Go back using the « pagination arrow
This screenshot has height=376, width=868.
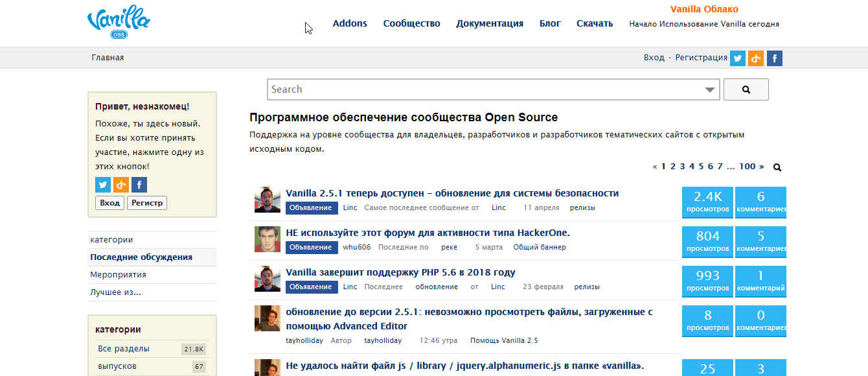(x=654, y=167)
